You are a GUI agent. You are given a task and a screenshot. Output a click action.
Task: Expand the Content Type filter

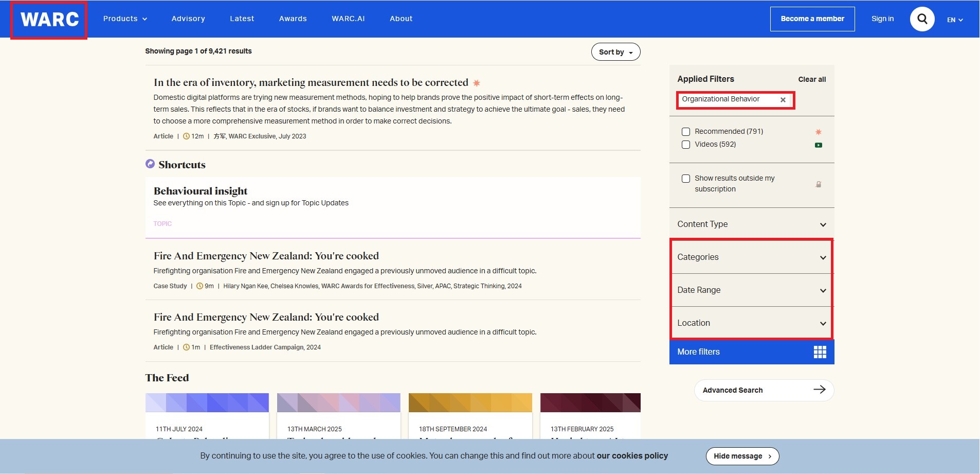pyautogui.click(x=751, y=224)
